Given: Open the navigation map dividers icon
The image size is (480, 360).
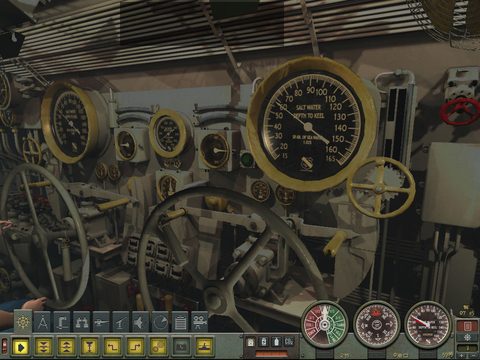Looking at the screenshot, I should click(x=43, y=322).
